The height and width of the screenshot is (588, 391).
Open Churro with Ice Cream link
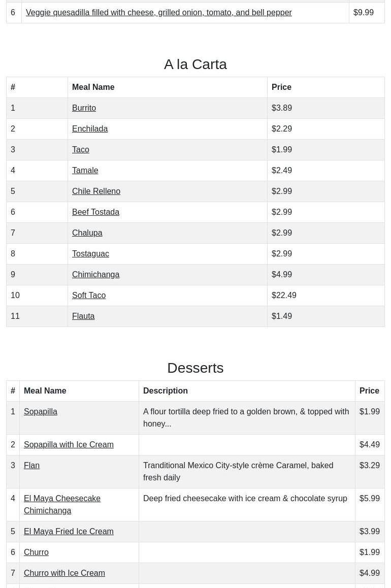coord(64,573)
